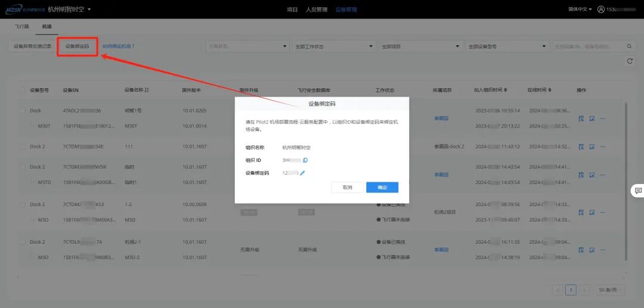The width and height of the screenshot is (644, 308).
Task: Open document icon in the 111 row
Action: [581, 147]
